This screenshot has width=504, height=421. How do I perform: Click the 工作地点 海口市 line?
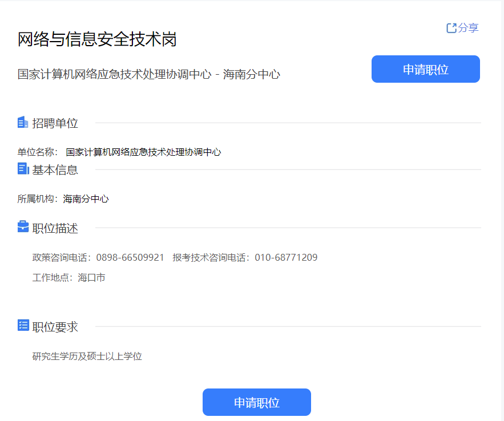click(x=68, y=278)
